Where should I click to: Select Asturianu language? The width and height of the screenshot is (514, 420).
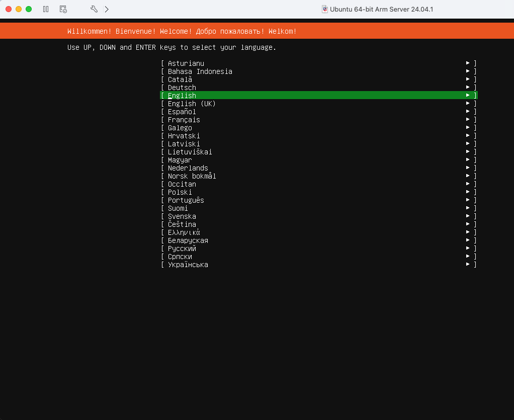point(319,63)
